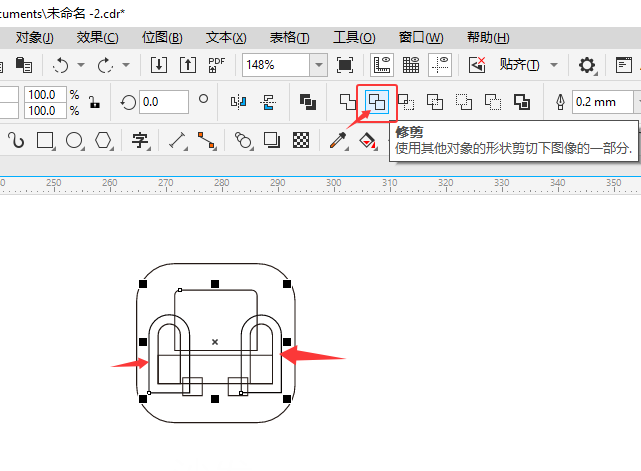Viewport: 641px width, 471px height.
Task: Select the Transparency checkerboard tool
Action: [x=301, y=140]
